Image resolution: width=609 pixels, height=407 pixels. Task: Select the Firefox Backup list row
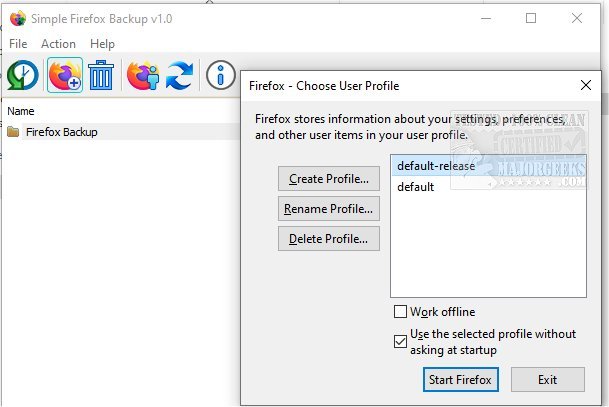click(122, 132)
